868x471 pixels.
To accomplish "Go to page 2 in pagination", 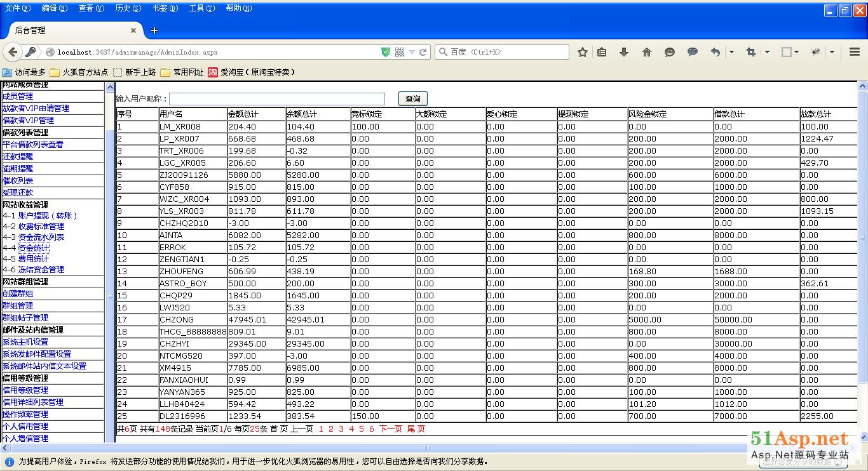I will tap(331, 428).
